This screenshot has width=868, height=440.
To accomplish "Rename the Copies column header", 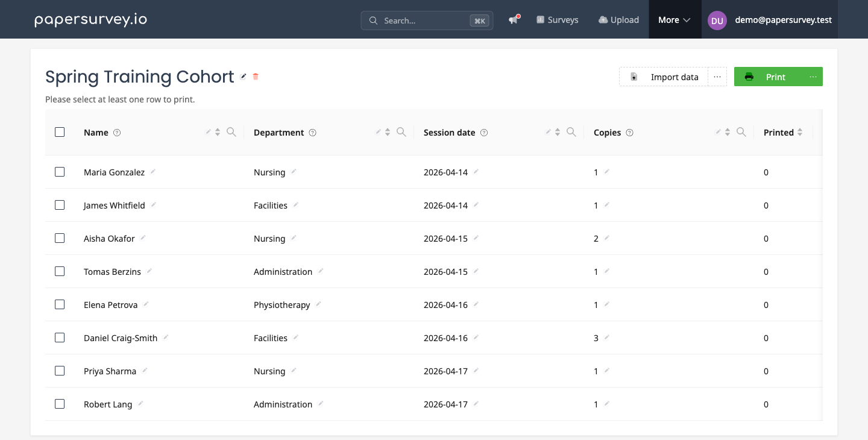I will (x=719, y=131).
